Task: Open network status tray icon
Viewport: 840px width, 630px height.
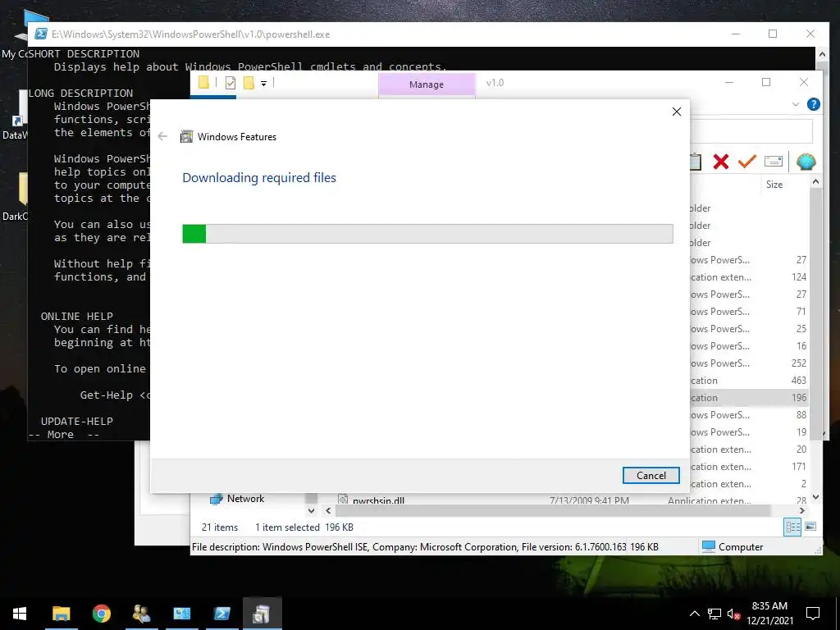Action: [714, 614]
